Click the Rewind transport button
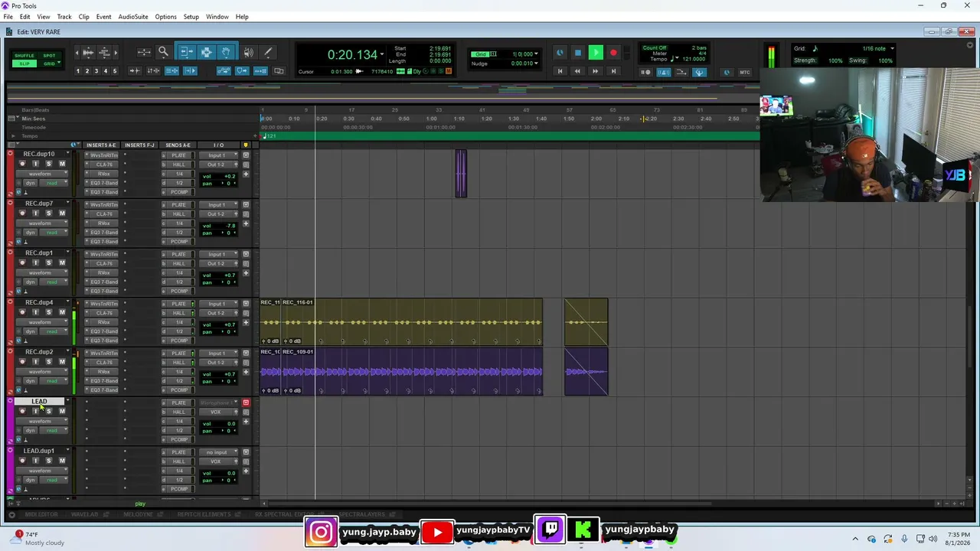The image size is (980, 551). pos(577,71)
